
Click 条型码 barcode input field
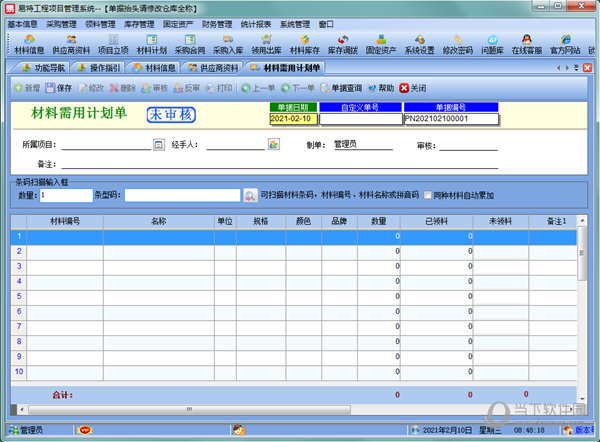pos(183,195)
